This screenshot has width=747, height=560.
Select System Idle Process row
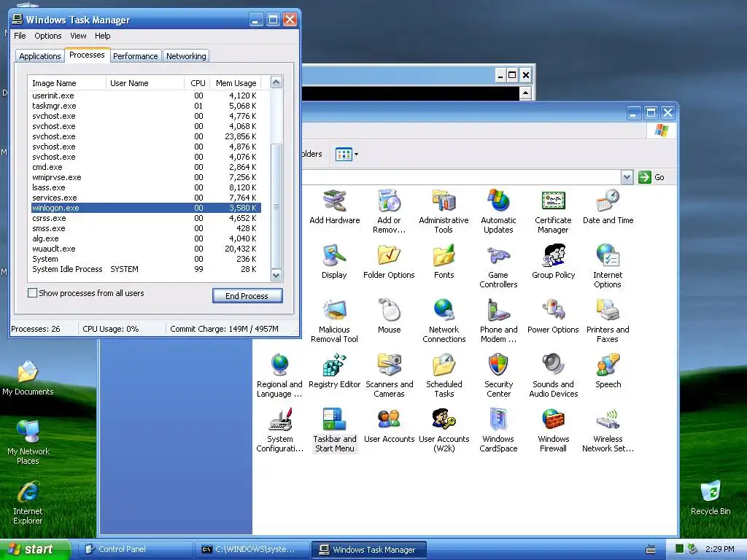coord(145,269)
